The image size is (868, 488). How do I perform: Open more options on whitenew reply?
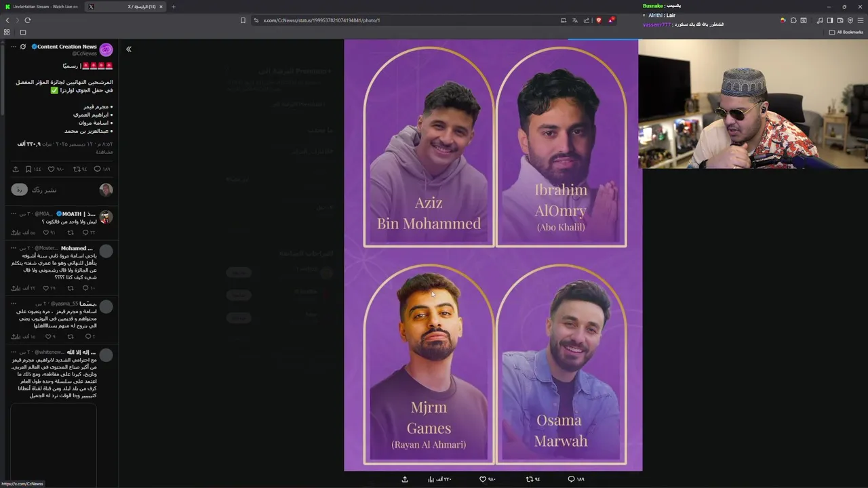coord(13,352)
